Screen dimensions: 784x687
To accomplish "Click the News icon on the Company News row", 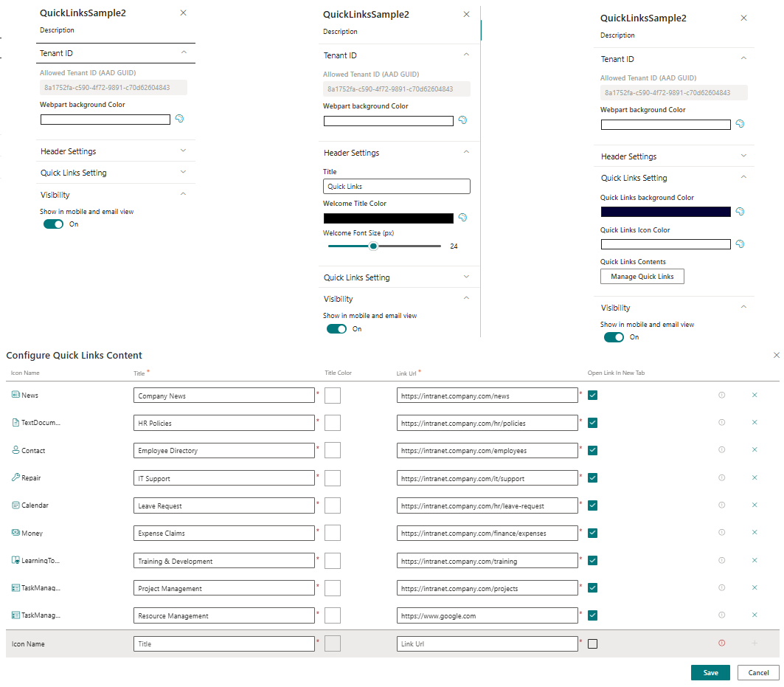I will (15, 395).
